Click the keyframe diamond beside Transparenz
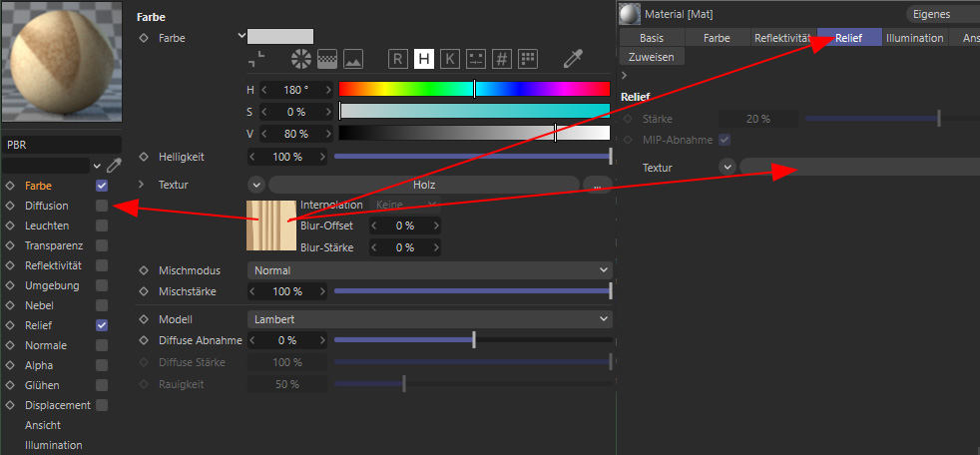980x455 pixels. click(9, 245)
